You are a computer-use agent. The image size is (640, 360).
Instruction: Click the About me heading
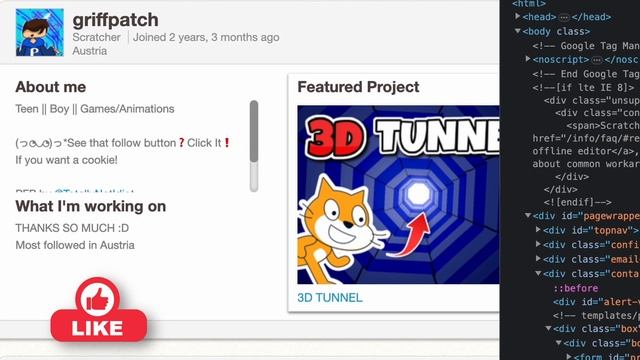point(51,87)
